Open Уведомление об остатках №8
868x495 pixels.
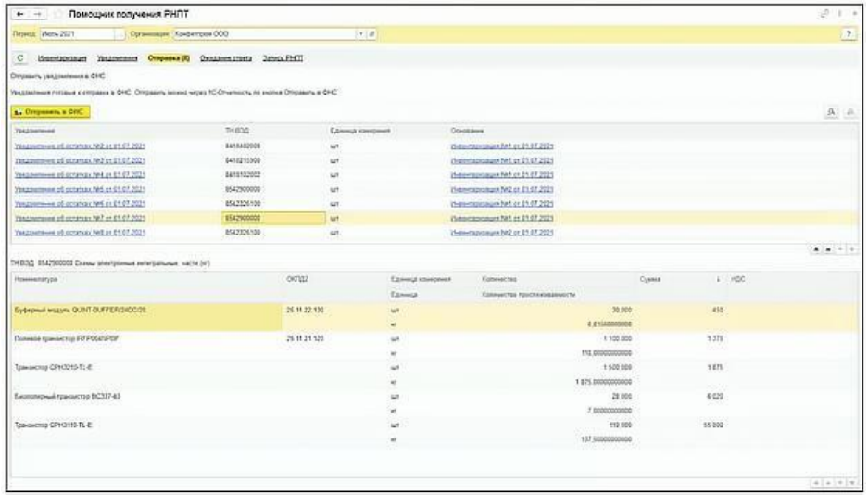pos(80,233)
